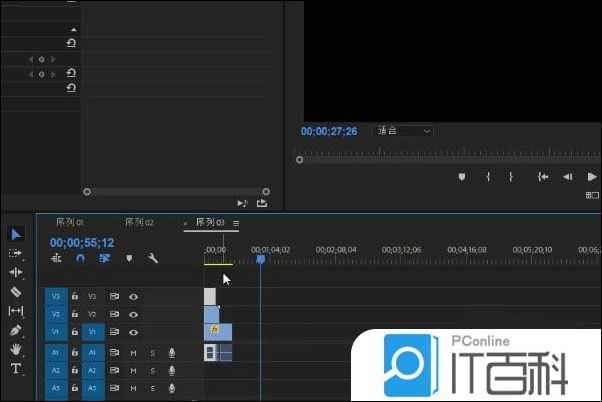Toggle snapping magnet in the timeline
This screenshot has height=402, width=602.
(81, 258)
